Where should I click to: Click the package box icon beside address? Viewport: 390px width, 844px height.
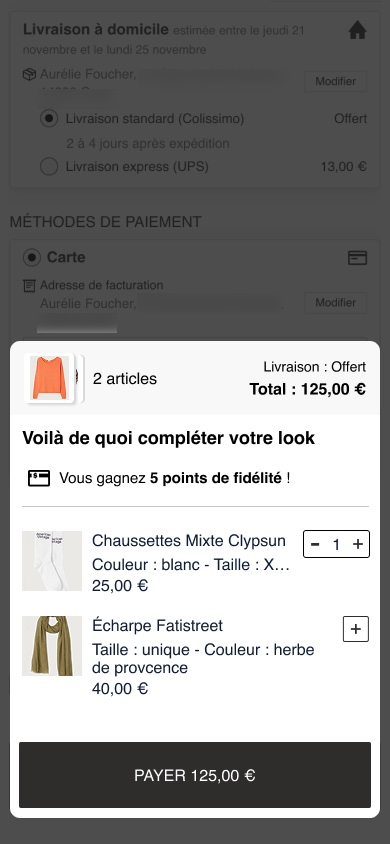(x=29, y=74)
